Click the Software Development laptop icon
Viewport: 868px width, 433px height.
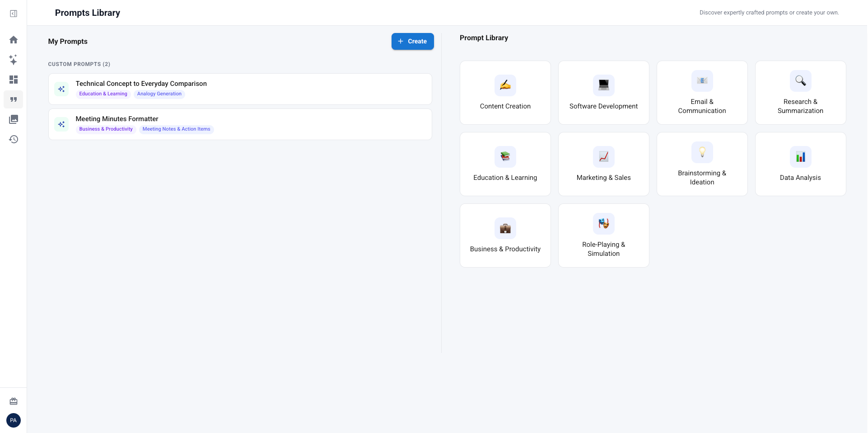click(x=604, y=85)
